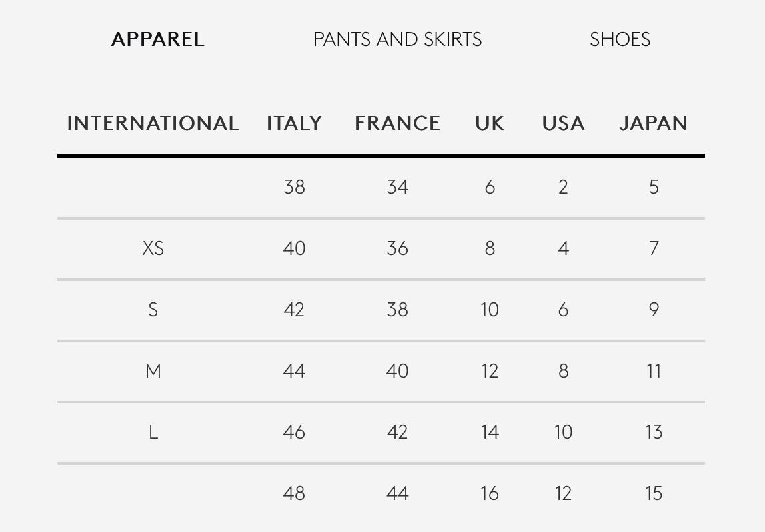Click the S international size label
The image size is (765, 532).
153,310
